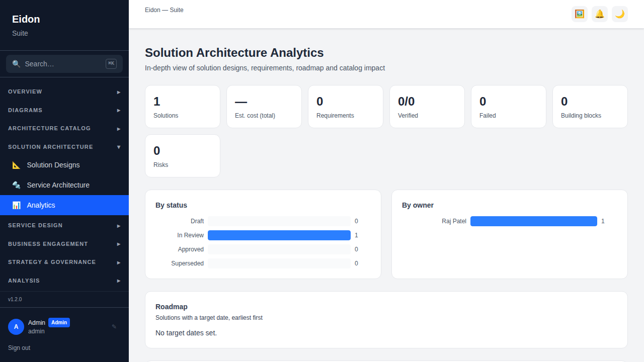
Task: Click the search magnifier icon
Action: click(16, 64)
